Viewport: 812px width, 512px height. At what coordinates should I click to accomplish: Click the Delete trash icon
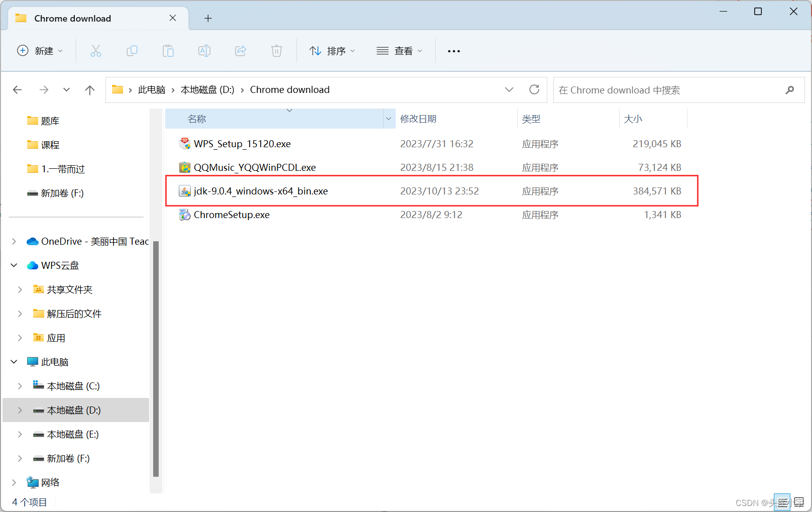tap(277, 51)
